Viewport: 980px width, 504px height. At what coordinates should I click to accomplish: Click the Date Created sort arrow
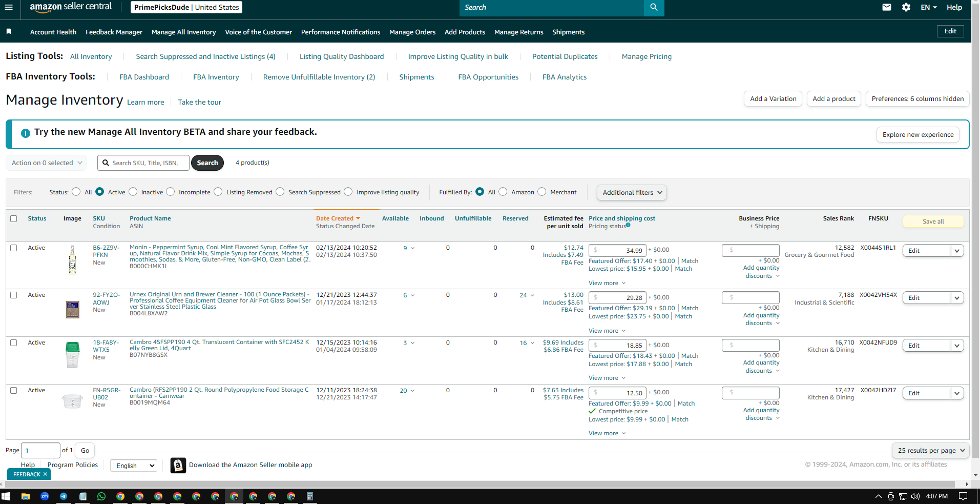[x=358, y=218]
